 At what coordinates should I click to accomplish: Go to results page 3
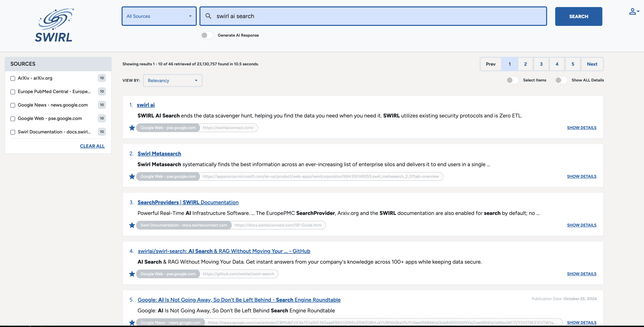(541, 64)
